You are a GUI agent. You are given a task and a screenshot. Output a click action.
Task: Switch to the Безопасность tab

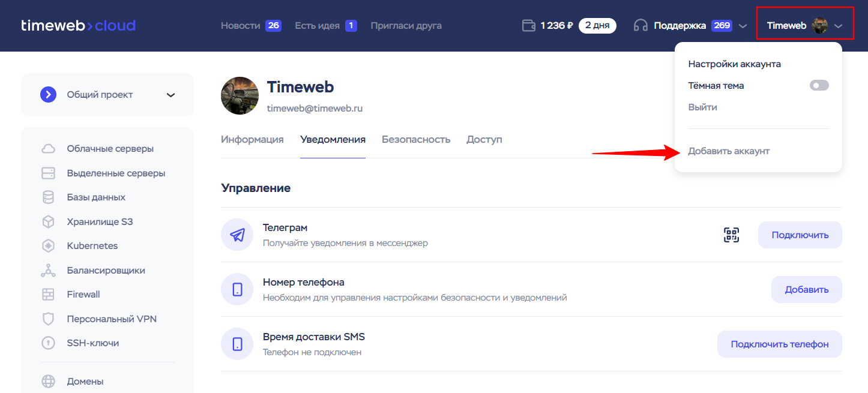click(415, 140)
